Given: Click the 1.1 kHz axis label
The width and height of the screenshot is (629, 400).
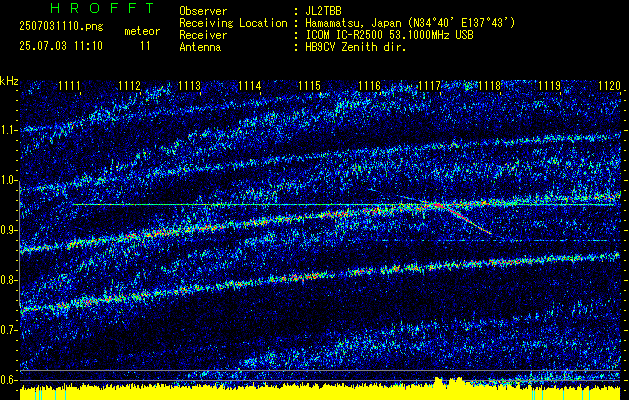Looking at the screenshot, I should click(8, 130).
